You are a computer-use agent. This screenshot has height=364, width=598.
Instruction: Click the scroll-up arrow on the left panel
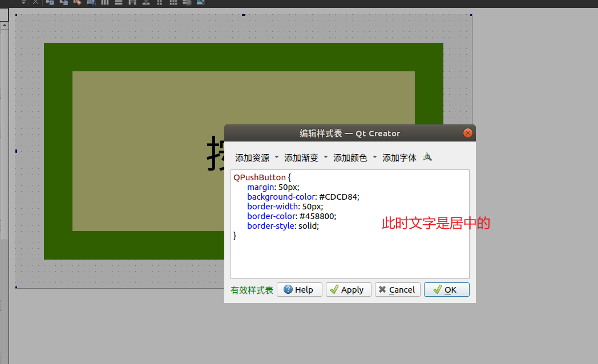click(4, 25)
